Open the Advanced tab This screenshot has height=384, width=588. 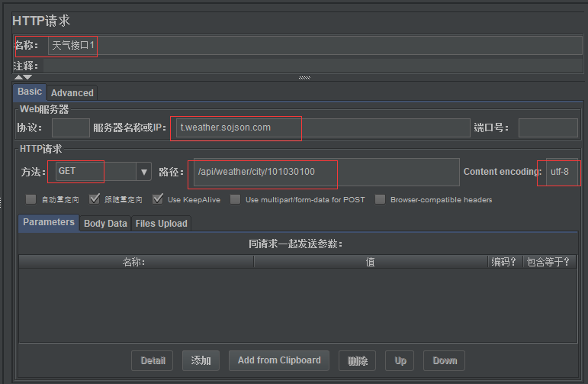coord(72,92)
